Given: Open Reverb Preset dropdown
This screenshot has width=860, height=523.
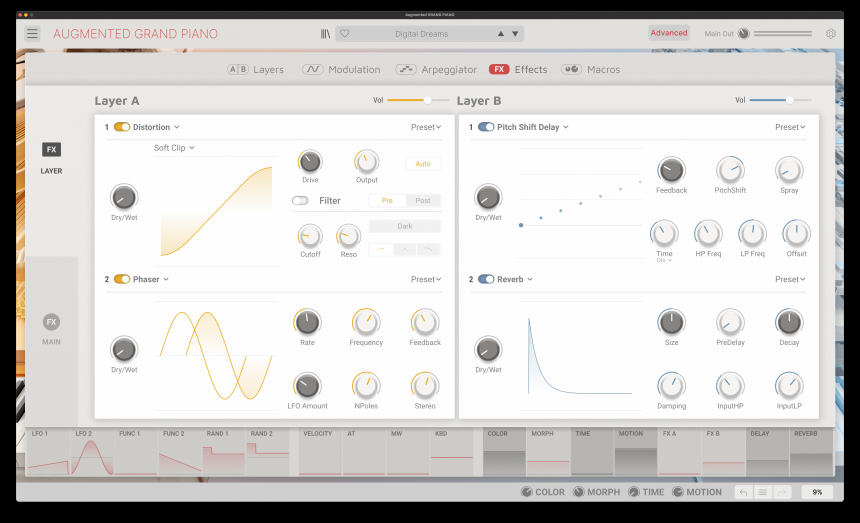Looking at the screenshot, I should [790, 280].
